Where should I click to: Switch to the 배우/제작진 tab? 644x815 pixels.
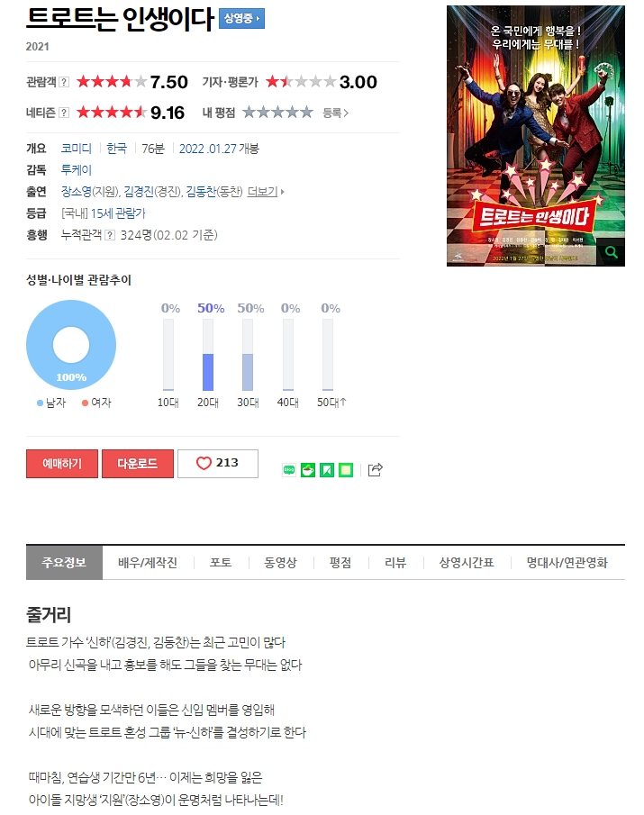[148, 562]
